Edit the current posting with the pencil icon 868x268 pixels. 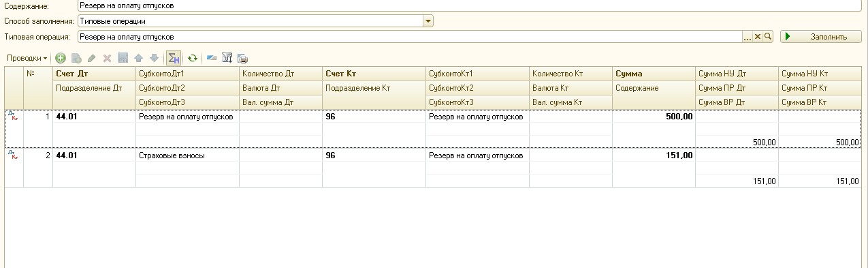92,59
